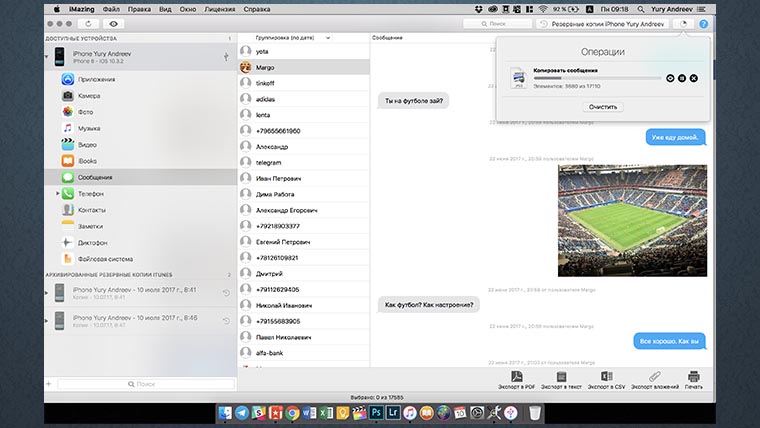Collapse the iPhone Yury Andreev device
This screenshot has height=428, width=760.
[x=47, y=57]
